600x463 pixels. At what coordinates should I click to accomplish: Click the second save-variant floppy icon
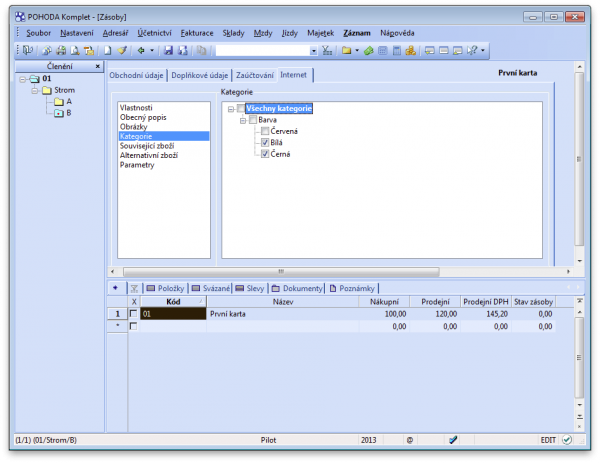183,50
